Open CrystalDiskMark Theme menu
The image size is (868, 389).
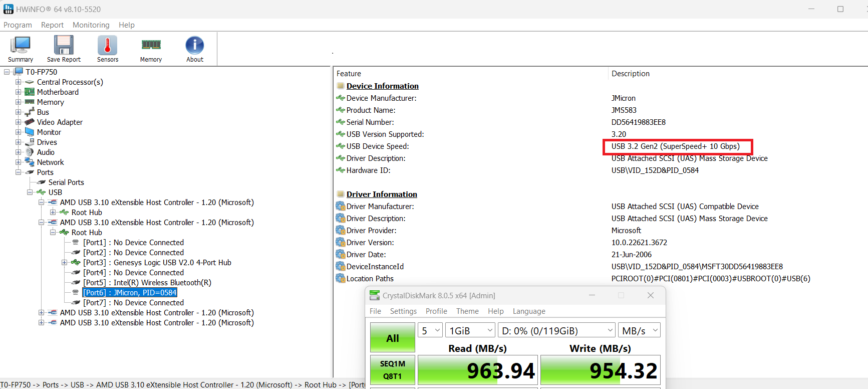467,311
